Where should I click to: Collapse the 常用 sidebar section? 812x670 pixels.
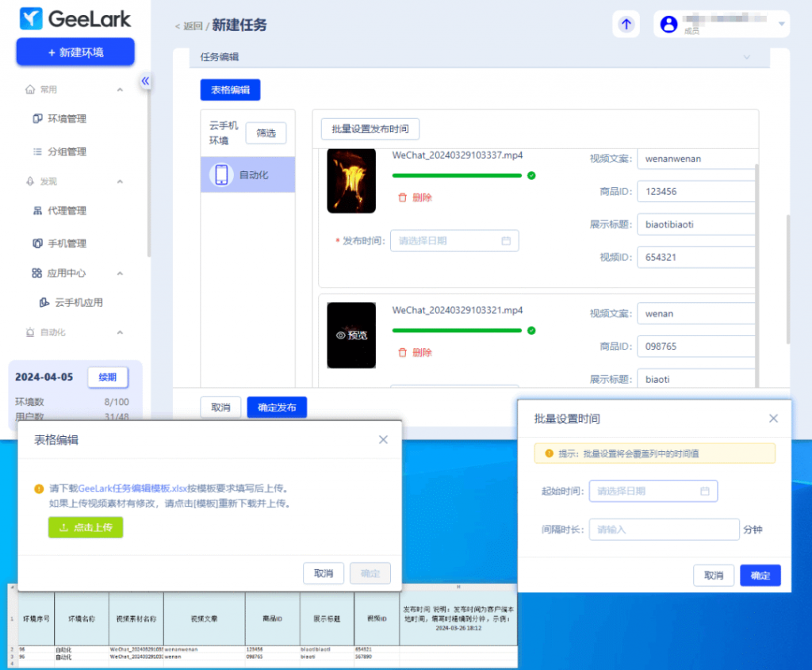pyautogui.click(x=120, y=90)
